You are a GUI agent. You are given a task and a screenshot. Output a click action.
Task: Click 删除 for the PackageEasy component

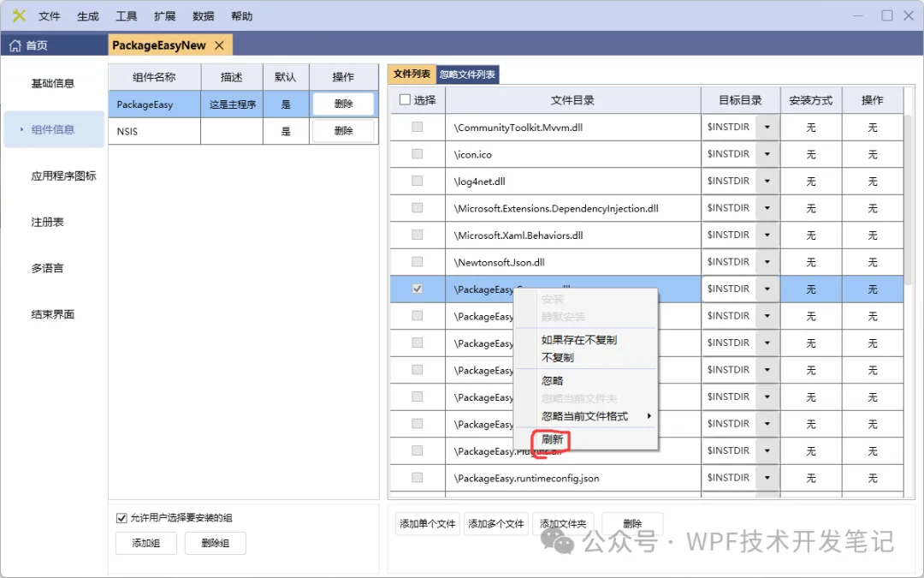(344, 104)
